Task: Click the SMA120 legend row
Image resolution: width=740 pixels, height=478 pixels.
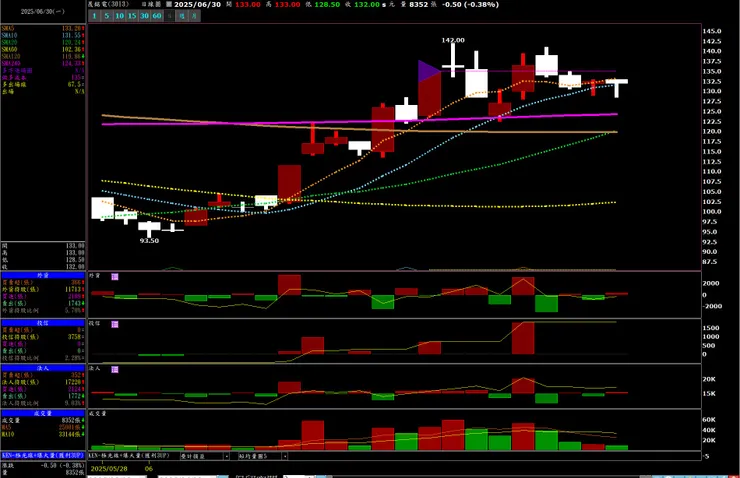Action: pos(43,56)
